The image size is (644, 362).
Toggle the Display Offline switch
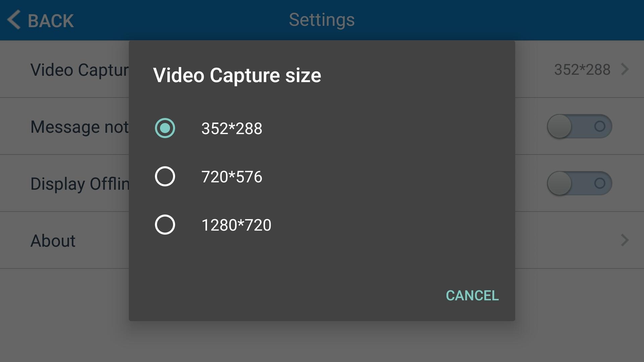click(x=580, y=183)
